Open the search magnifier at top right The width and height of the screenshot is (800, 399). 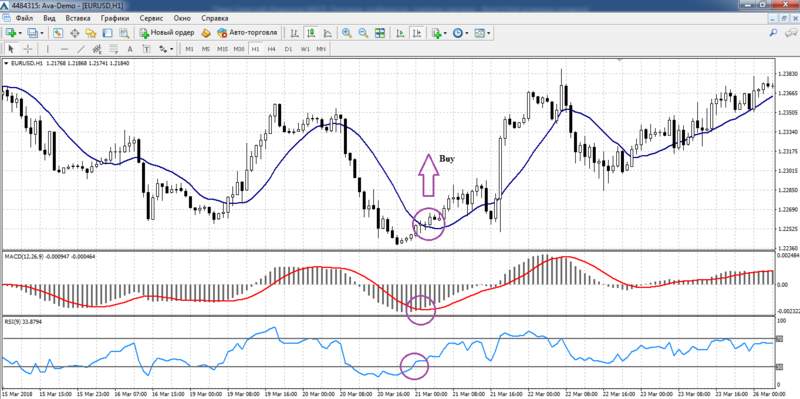pos(774,33)
